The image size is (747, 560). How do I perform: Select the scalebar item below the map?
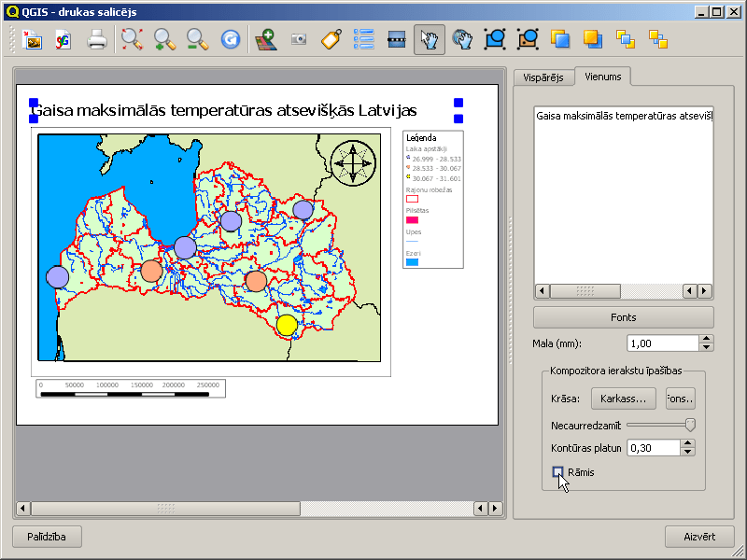131,388
